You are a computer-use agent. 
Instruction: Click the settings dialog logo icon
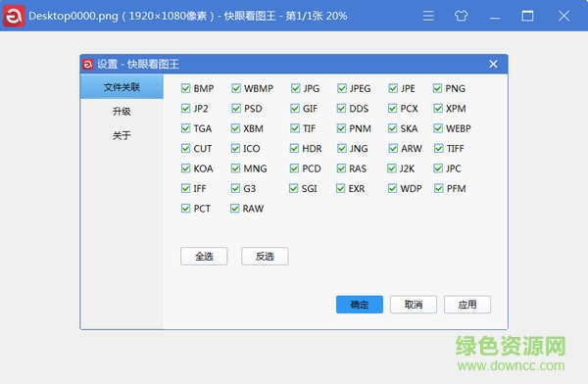88,65
